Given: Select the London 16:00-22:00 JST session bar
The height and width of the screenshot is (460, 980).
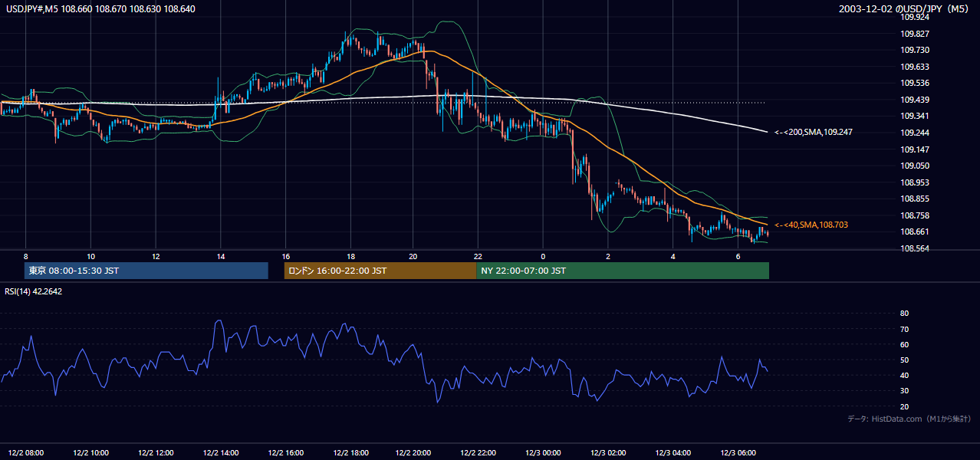Looking at the screenshot, I should (x=380, y=271).
